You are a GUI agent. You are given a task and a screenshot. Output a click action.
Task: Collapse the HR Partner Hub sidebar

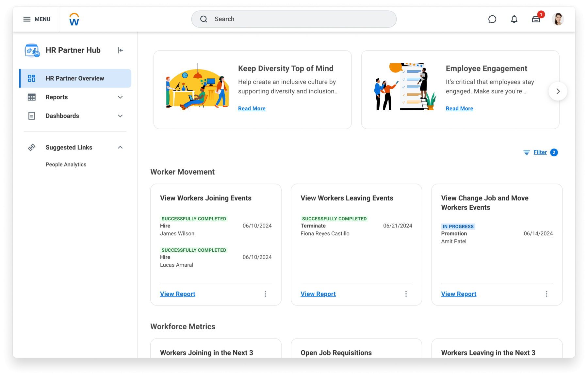(x=120, y=50)
